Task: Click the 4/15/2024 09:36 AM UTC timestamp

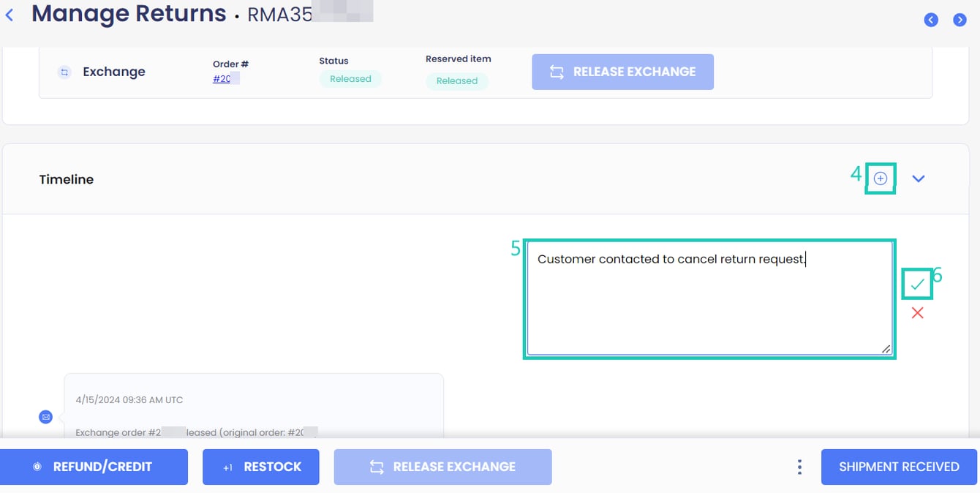Action: [129, 400]
